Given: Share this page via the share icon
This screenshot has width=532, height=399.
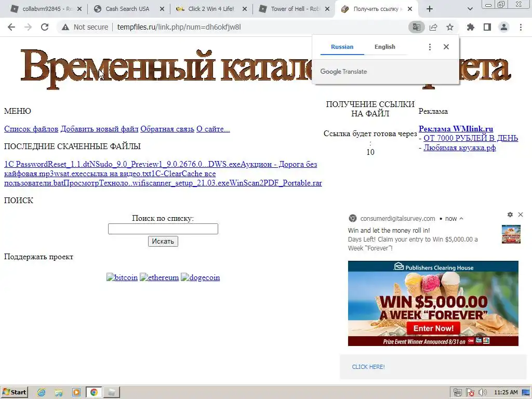Looking at the screenshot, I should coord(433,27).
